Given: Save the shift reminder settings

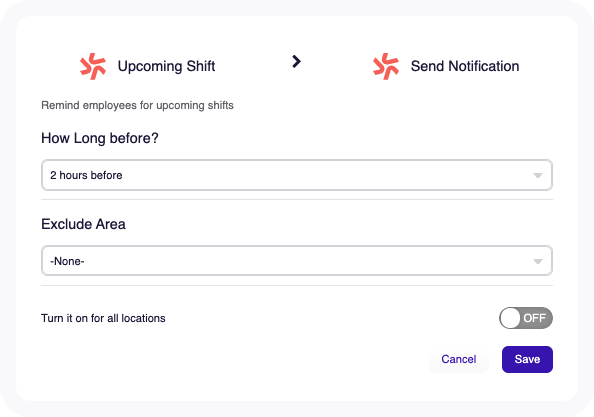Looking at the screenshot, I should (x=527, y=359).
